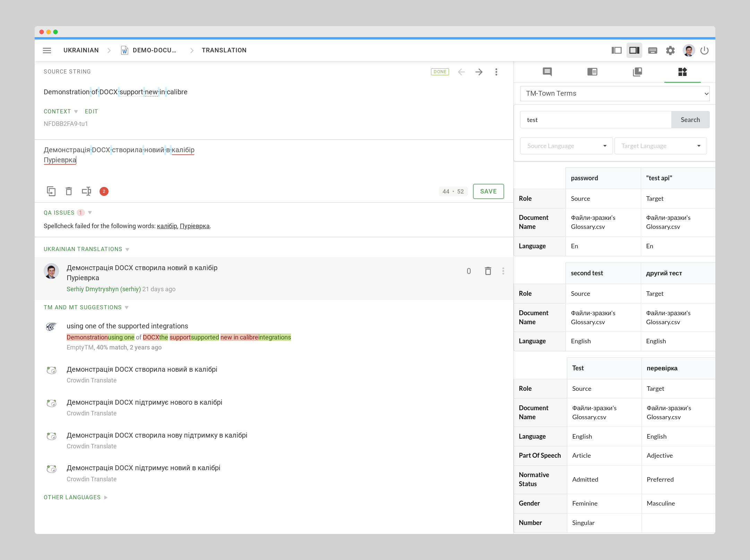The height and width of the screenshot is (560, 750).
Task: Click the 'перевірка' target term
Action: click(662, 368)
